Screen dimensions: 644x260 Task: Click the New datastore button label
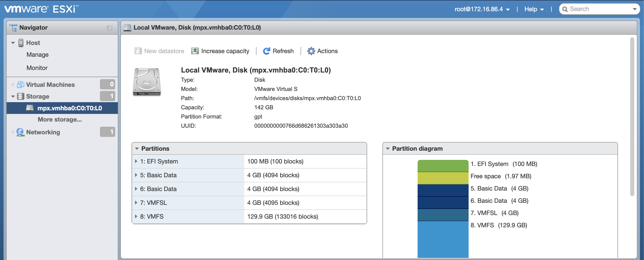(164, 51)
